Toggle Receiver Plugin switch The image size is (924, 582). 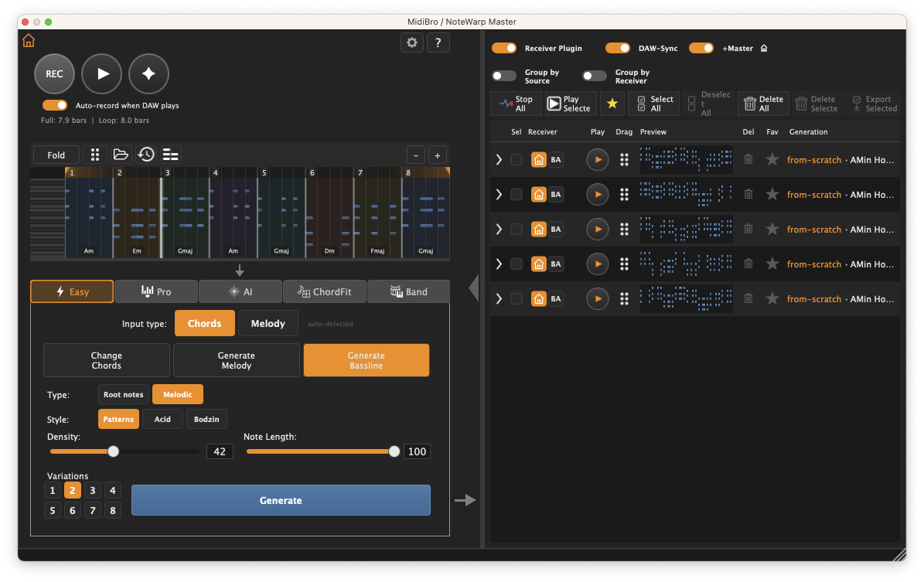504,48
